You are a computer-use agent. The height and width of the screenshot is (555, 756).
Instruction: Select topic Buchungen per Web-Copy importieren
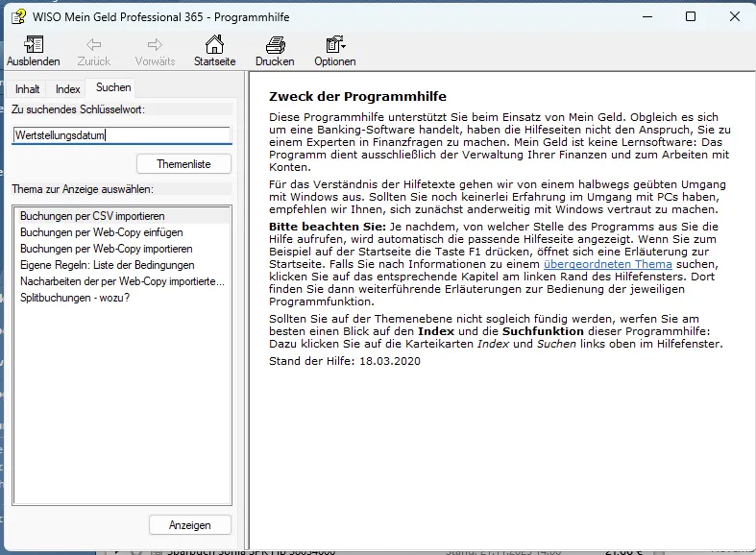coord(106,249)
